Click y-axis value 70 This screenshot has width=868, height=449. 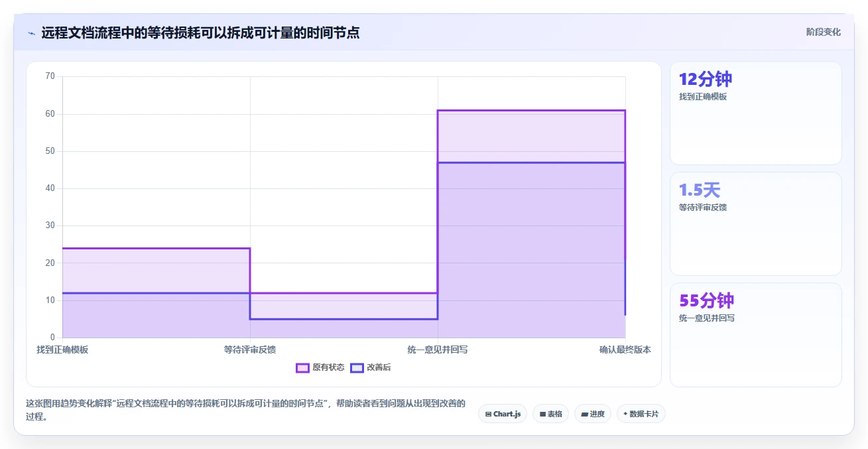point(50,76)
